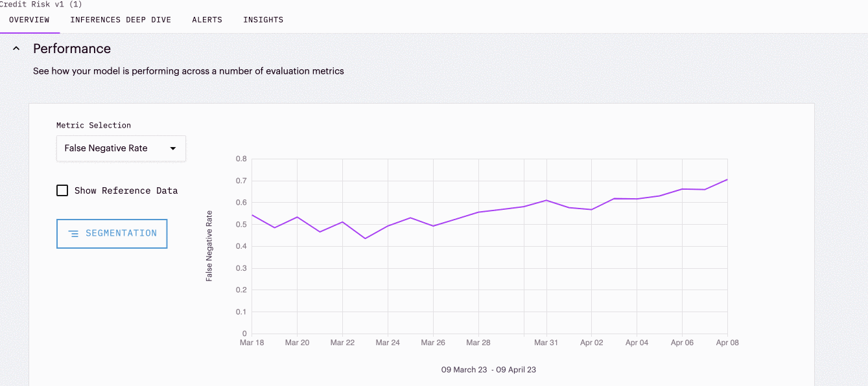Enable the Show Reference Data checkbox
Viewport: 868px width, 386px height.
coord(62,190)
